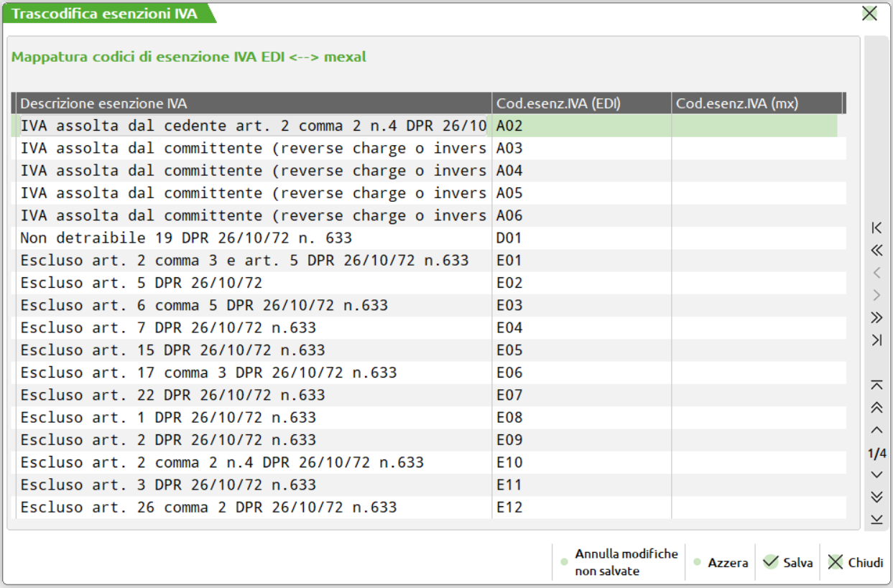The height and width of the screenshot is (588, 893).
Task: Click Annulla modifiche non salvate button
Action: (619, 563)
